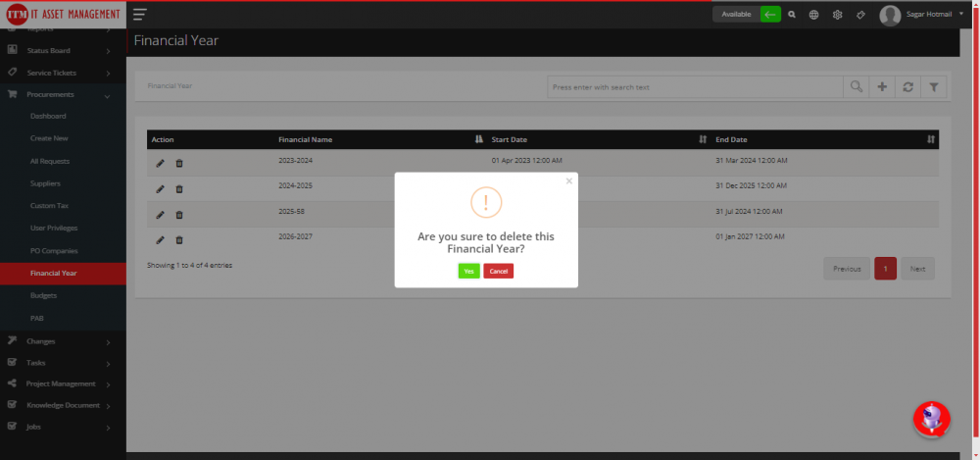
Task: Click the 01 Jan 2027 end date
Action: pos(750,236)
